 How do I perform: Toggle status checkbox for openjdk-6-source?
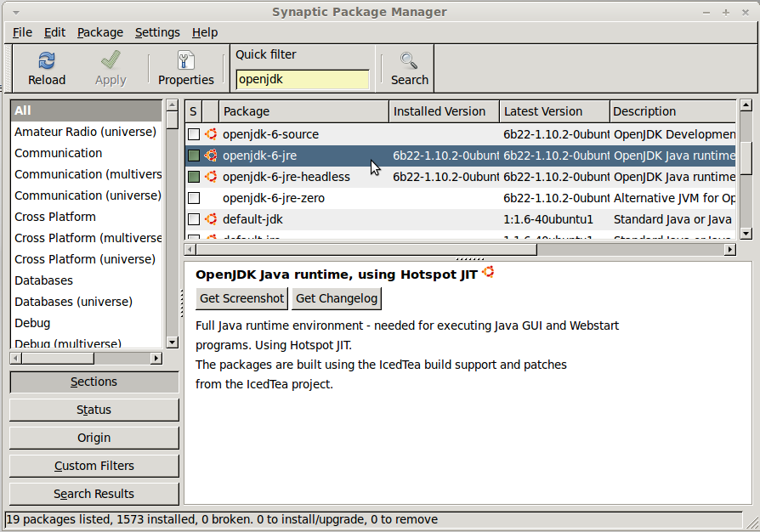click(x=194, y=134)
